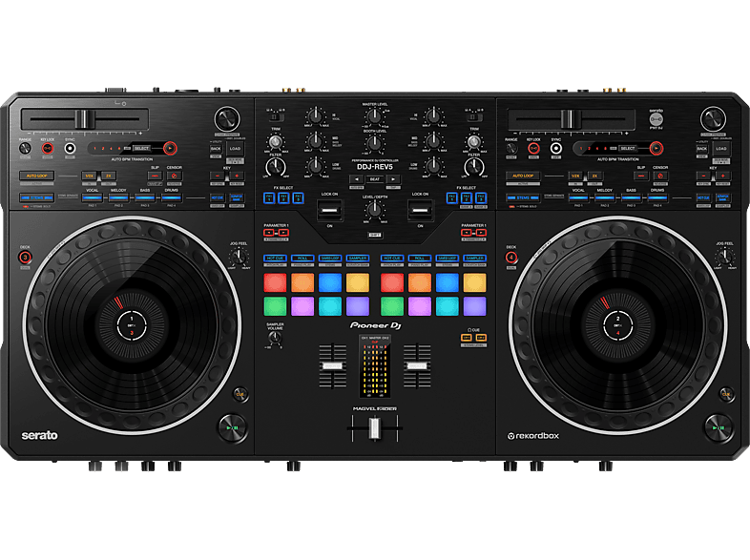
Task: Lower key with left deck KEY minus
Action: point(218,176)
